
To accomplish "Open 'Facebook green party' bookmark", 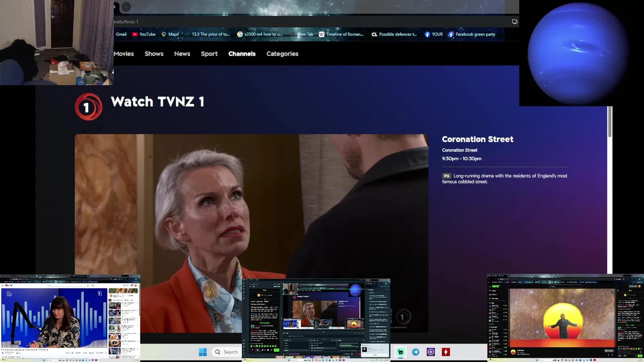I will (x=472, y=34).
